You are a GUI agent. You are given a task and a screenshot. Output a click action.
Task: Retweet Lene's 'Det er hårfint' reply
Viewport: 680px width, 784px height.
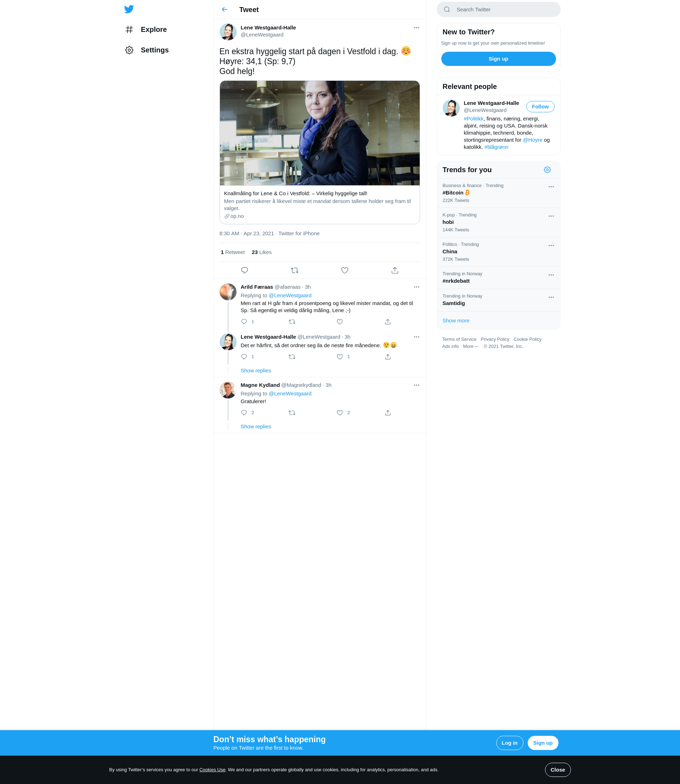292,357
